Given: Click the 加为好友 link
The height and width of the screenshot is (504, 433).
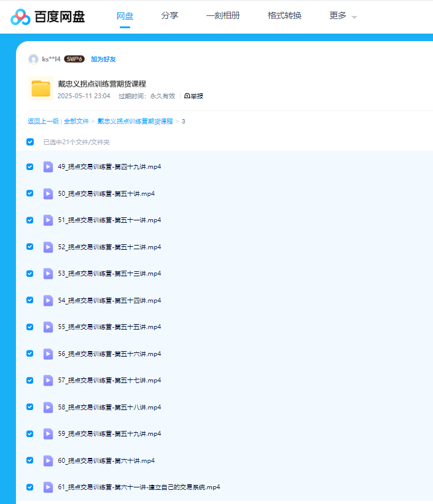Looking at the screenshot, I should point(103,60).
